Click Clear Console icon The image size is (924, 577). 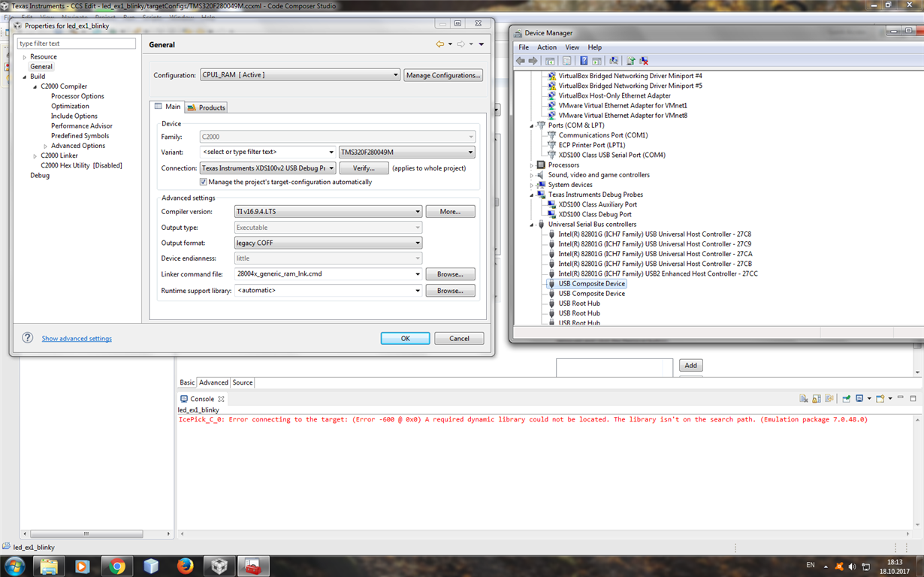804,399
